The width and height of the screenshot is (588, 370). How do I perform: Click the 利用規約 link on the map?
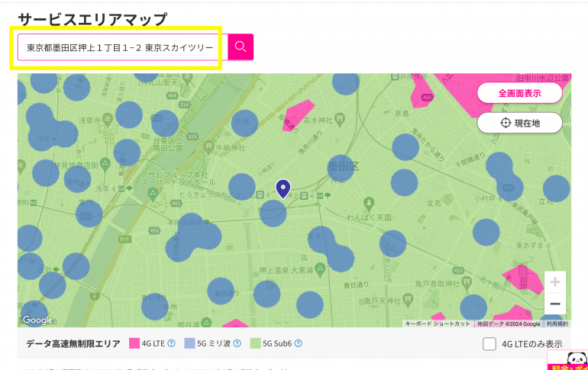point(557,324)
